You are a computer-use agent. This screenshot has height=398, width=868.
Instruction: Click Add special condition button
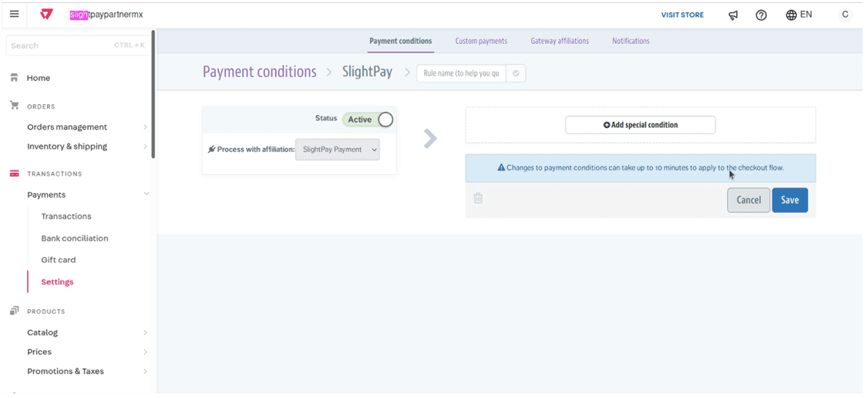coord(641,125)
